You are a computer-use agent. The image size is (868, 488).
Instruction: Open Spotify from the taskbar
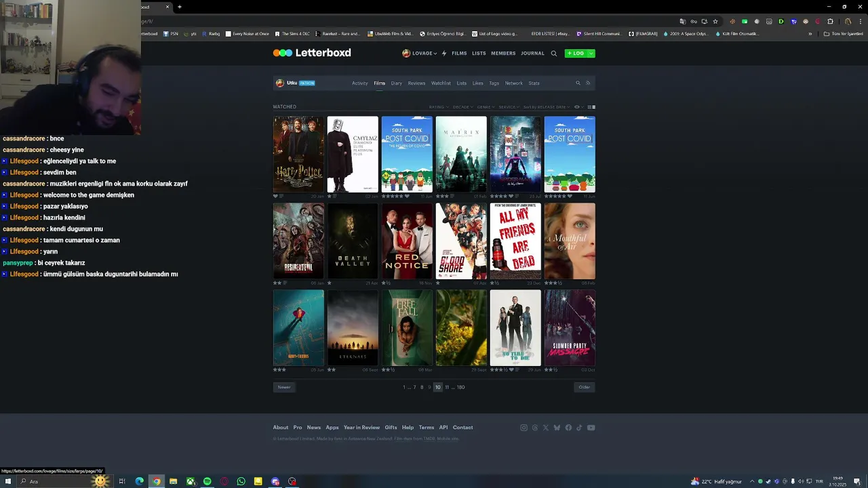[x=207, y=481]
